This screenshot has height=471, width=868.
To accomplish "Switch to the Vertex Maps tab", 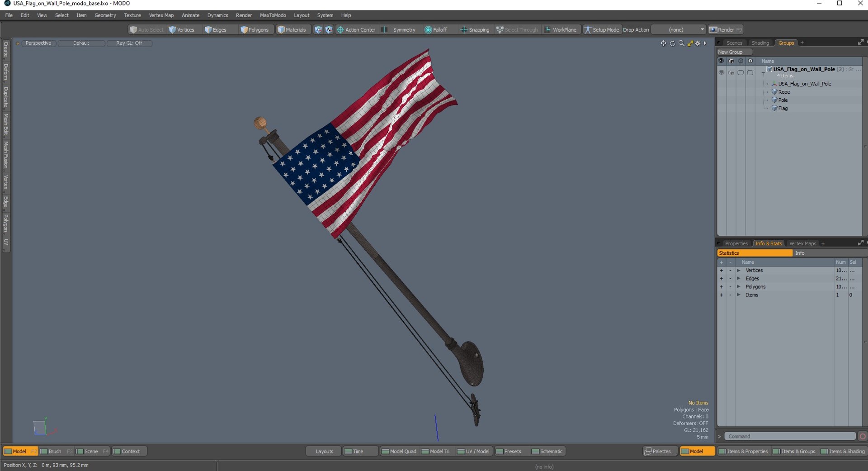I will click(802, 243).
